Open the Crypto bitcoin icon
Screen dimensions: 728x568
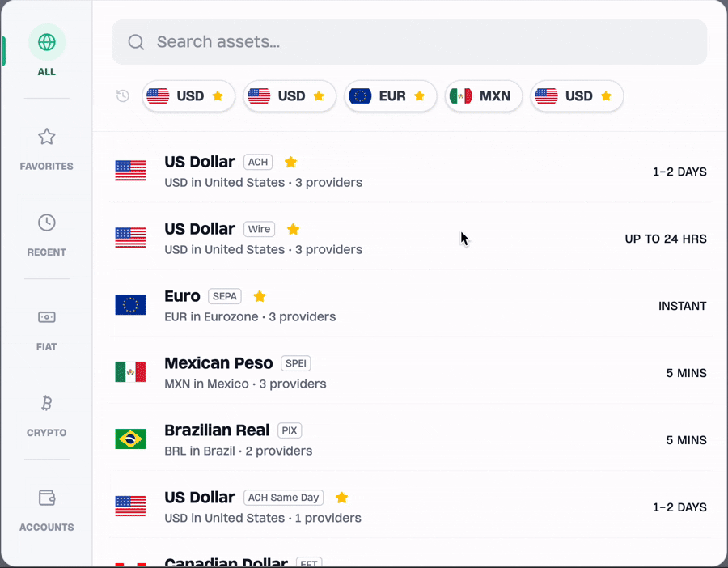(x=47, y=403)
